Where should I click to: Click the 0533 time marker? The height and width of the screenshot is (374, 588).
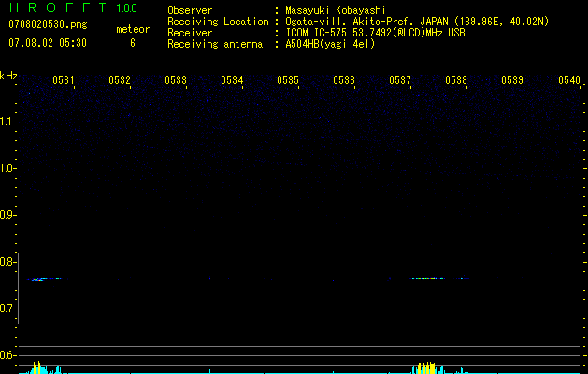(176, 80)
